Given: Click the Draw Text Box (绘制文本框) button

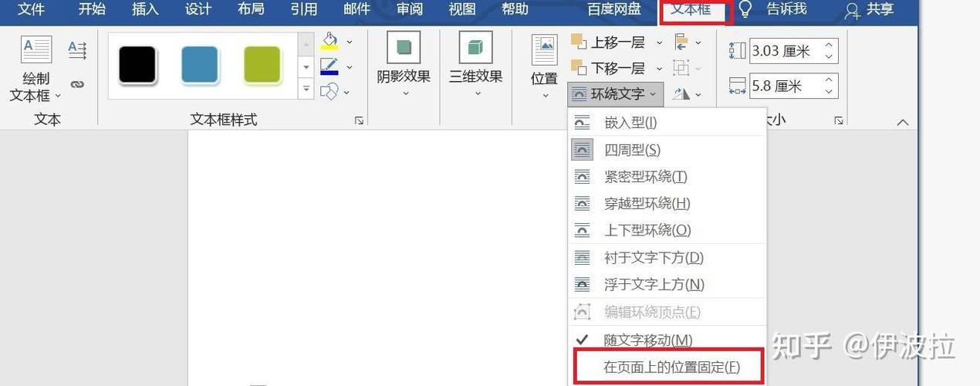Looking at the screenshot, I should pos(36,69).
